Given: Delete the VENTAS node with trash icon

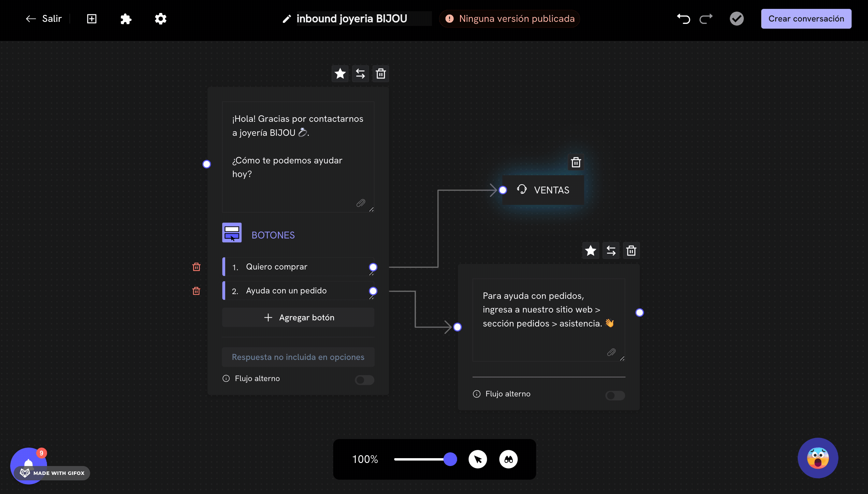Looking at the screenshot, I should [x=576, y=162].
